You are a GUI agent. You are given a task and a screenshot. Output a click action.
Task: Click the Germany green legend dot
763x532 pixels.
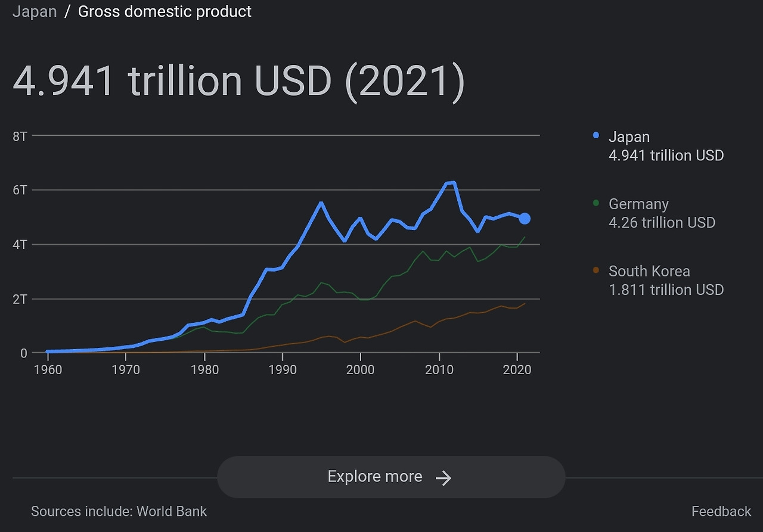pos(596,203)
